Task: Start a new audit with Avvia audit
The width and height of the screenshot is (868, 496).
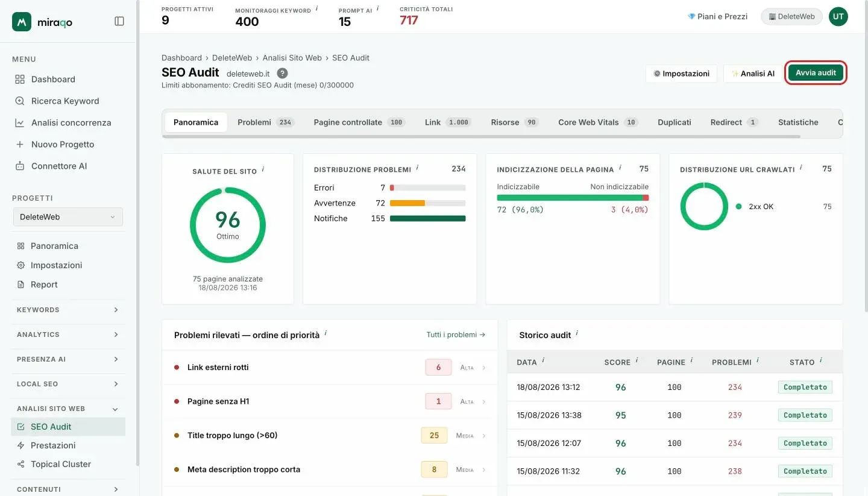Action: (816, 73)
